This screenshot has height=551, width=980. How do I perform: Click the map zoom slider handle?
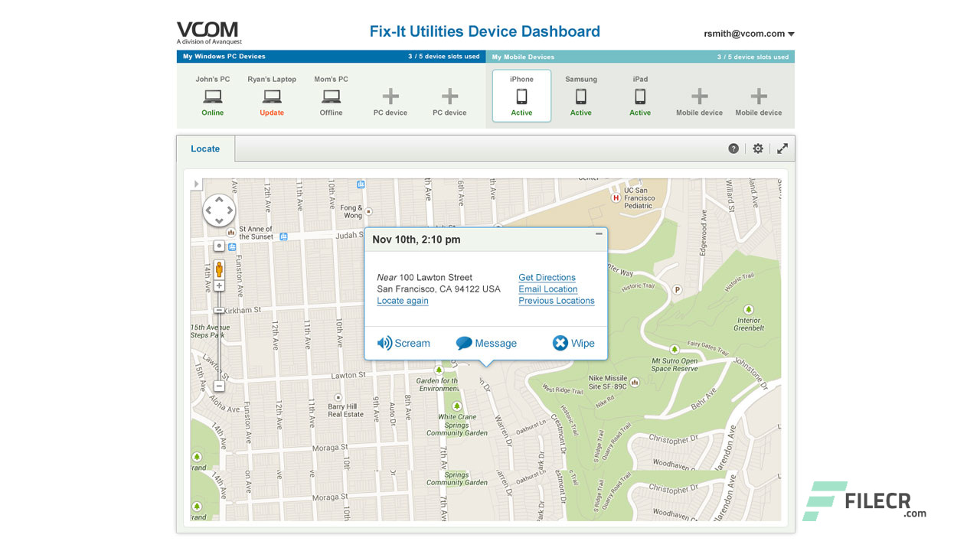pos(219,310)
